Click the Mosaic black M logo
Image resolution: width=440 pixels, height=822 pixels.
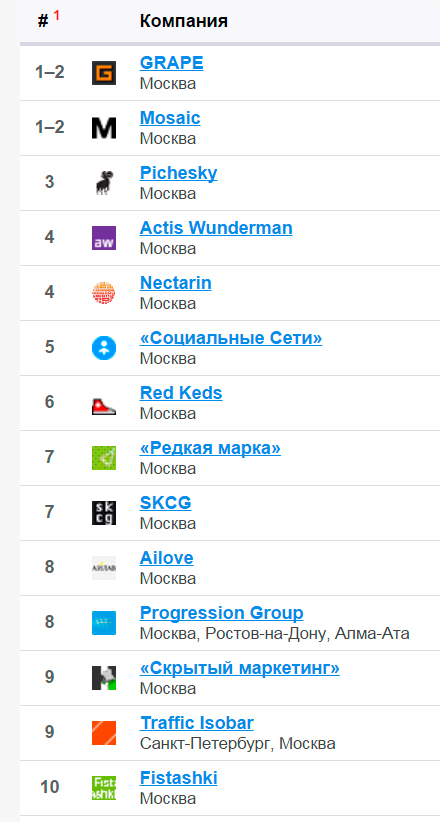(x=104, y=128)
